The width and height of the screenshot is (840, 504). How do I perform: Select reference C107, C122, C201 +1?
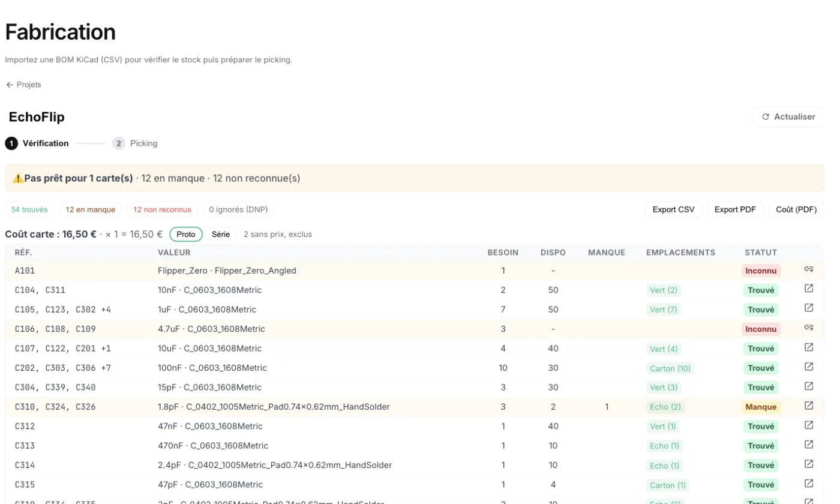point(63,349)
